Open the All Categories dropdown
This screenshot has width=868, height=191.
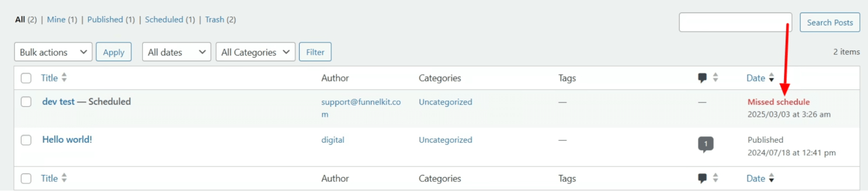pyautogui.click(x=255, y=52)
